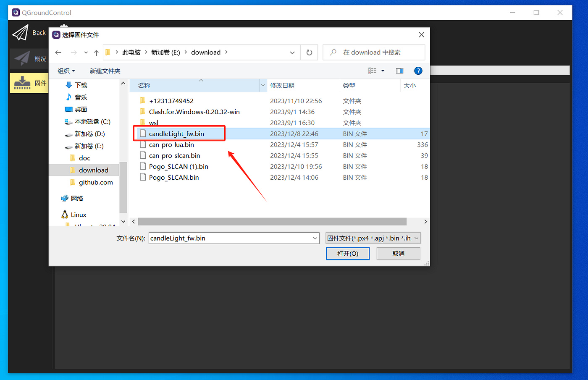Screen dimensions: 588x380
Task: Open the firmware file type filter dropdown
Action: click(x=373, y=238)
